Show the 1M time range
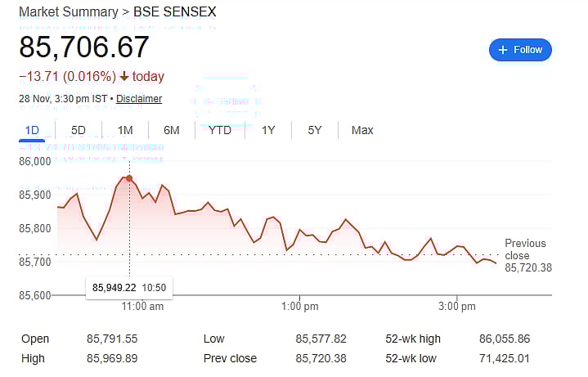The width and height of the screenshot is (588, 377). tap(125, 130)
